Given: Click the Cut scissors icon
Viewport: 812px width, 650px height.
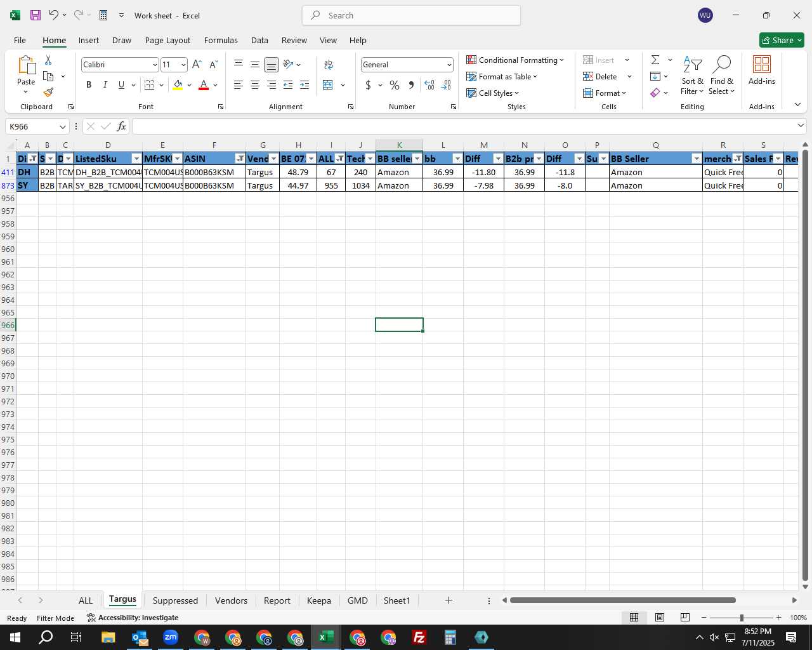Looking at the screenshot, I should pos(48,60).
